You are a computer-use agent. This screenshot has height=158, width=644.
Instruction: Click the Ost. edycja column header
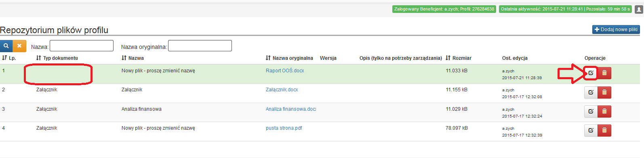tap(515, 58)
